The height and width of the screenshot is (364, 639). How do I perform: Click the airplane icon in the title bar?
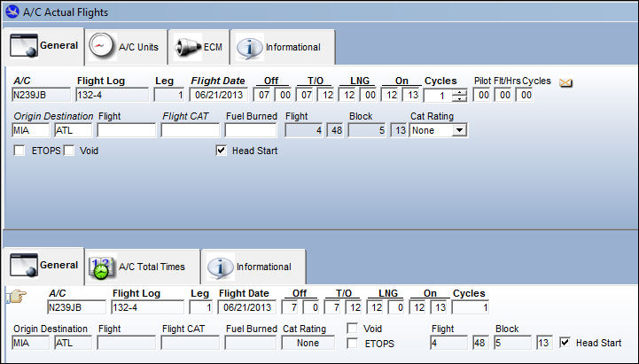pyautogui.click(x=12, y=12)
